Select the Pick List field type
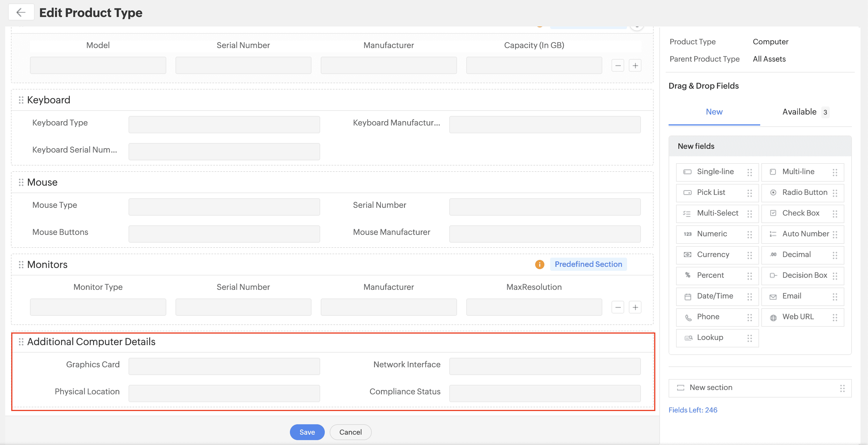The image size is (868, 445). (x=711, y=193)
